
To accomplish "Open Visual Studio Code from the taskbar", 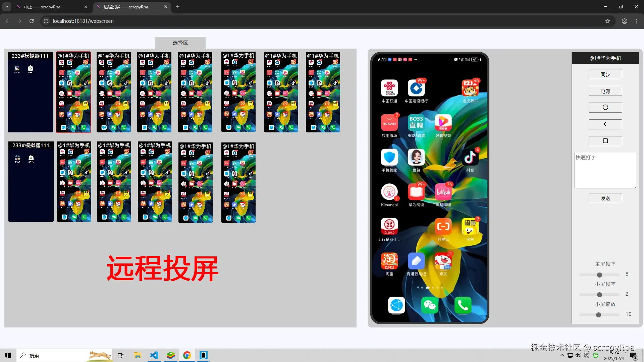I will tap(154, 355).
